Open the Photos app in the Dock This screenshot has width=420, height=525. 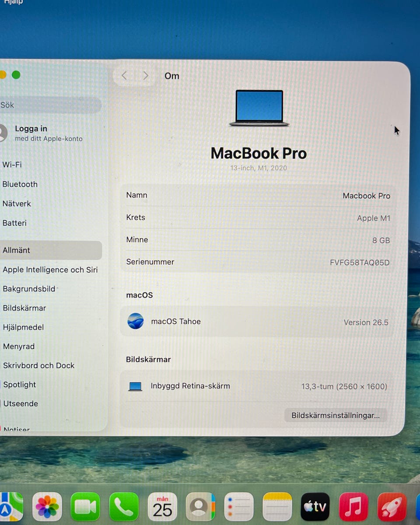[x=47, y=507]
